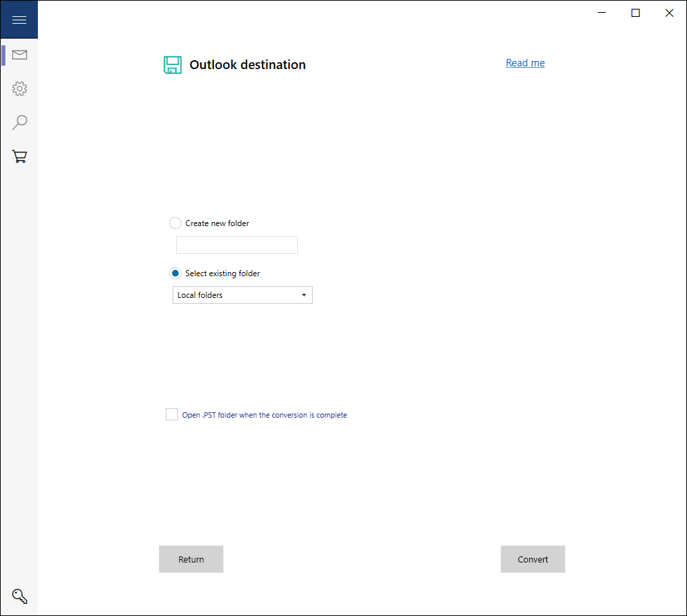This screenshot has height=616, width=687.
Task: Close the application window
Action: [x=669, y=13]
